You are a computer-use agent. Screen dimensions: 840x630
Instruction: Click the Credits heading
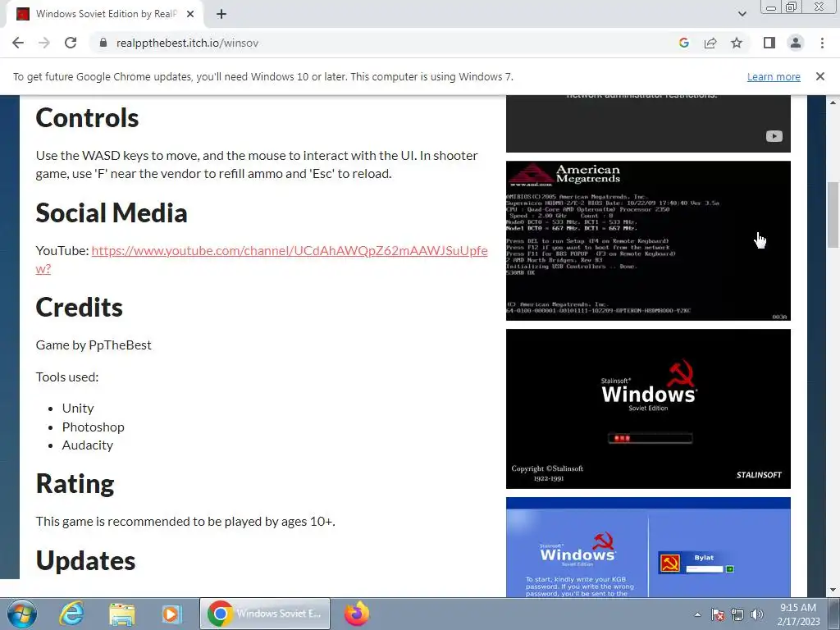coord(80,308)
